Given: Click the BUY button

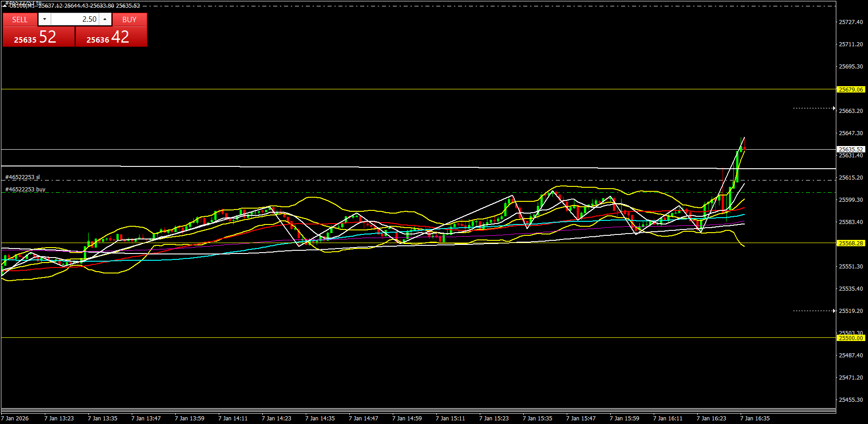Looking at the screenshot, I should point(129,19).
